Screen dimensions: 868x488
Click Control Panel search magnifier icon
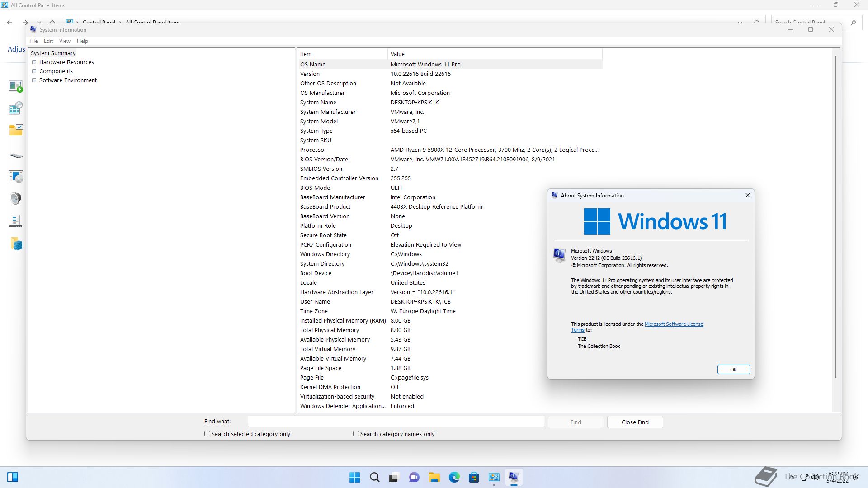coord(853,22)
